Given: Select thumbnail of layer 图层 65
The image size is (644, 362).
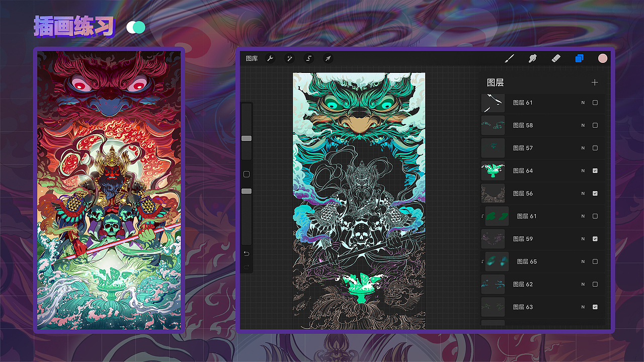Looking at the screenshot, I should (497, 261).
